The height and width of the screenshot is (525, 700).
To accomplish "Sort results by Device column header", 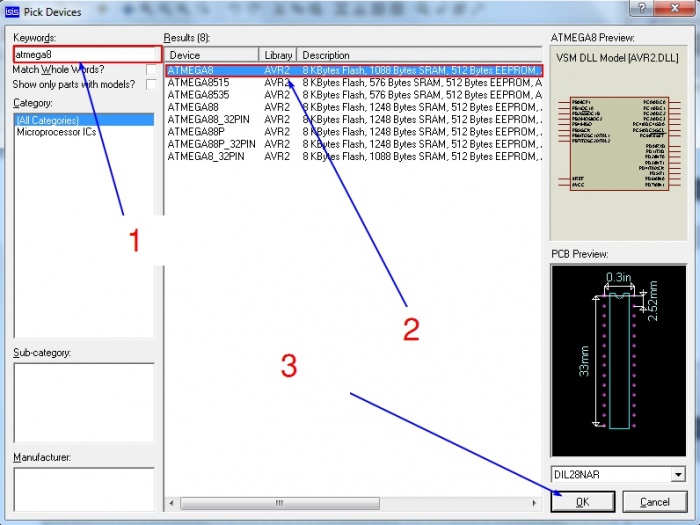I will pos(212,55).
